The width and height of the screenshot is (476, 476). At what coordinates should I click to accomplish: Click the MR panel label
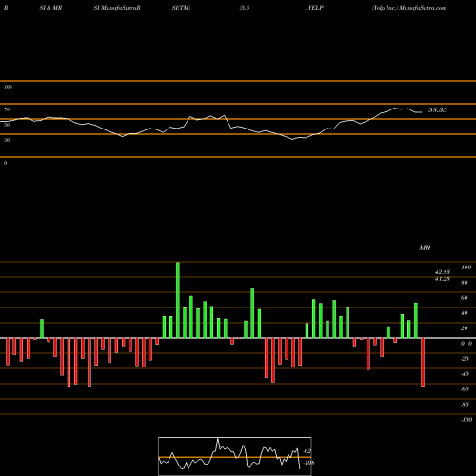click(x=425, y=248)
